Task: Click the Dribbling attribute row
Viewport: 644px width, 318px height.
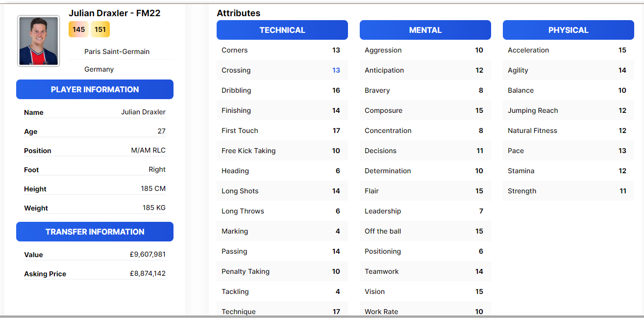Action: coord(282,90)
